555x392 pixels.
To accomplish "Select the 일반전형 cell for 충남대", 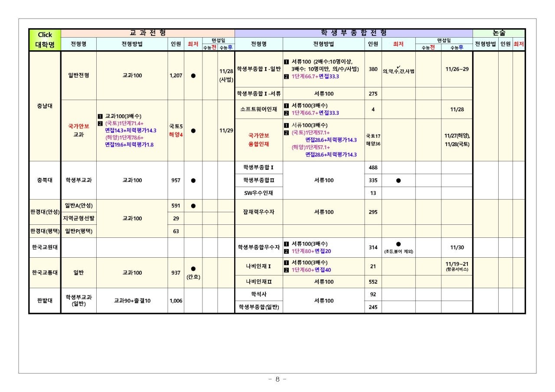I will (x=78, y=75).
